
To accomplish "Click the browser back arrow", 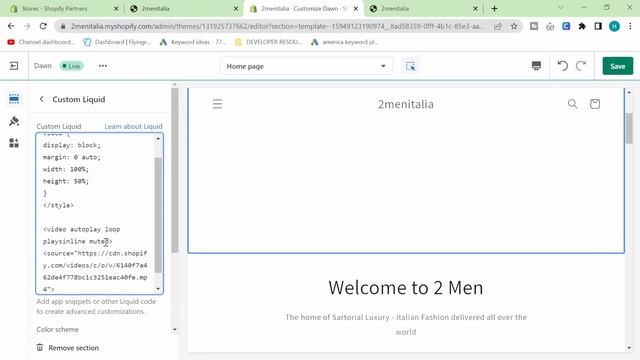I will (11, 26).
